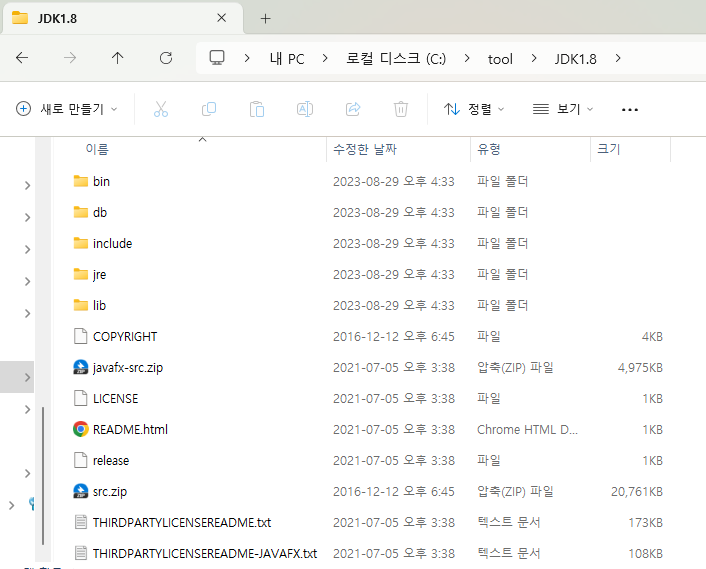Image resolution: width=706 pixels, height=569 pixels.
Task: Expand highlighted navigation pane tree item
Action: click(27, 377)
